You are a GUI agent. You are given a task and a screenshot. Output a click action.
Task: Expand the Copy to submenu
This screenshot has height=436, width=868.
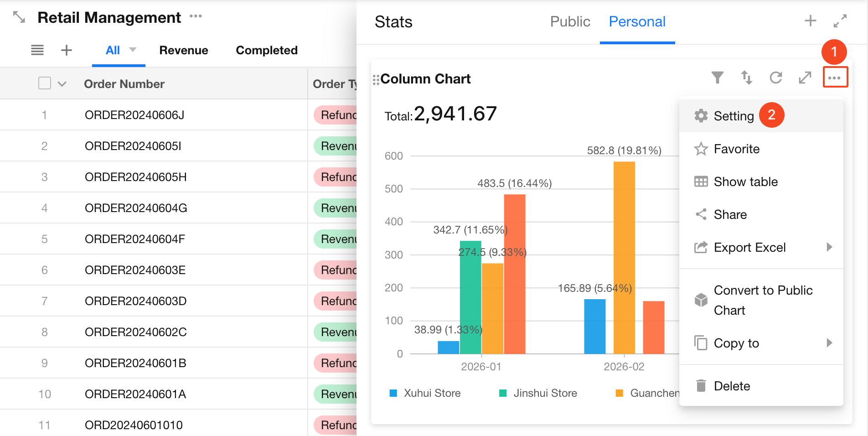(829, 343)
